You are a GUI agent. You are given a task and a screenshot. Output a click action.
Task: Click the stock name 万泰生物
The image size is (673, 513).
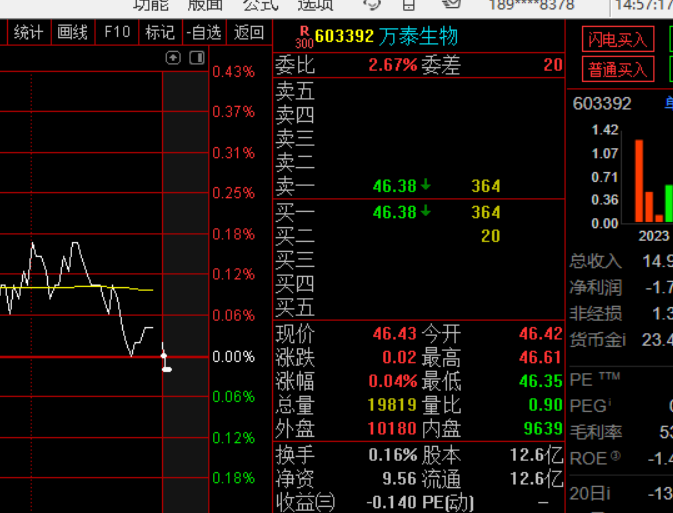click(x=418, y=36)
